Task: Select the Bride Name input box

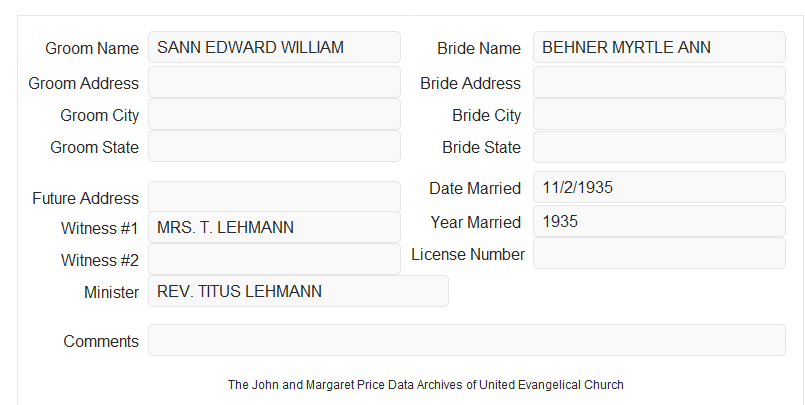Action: point(659,47)
